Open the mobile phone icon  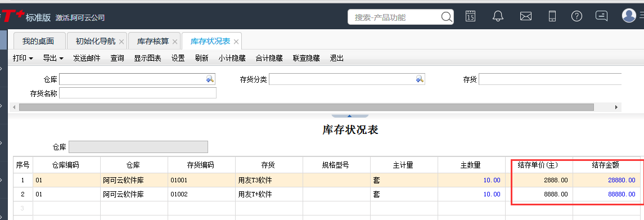552,16
